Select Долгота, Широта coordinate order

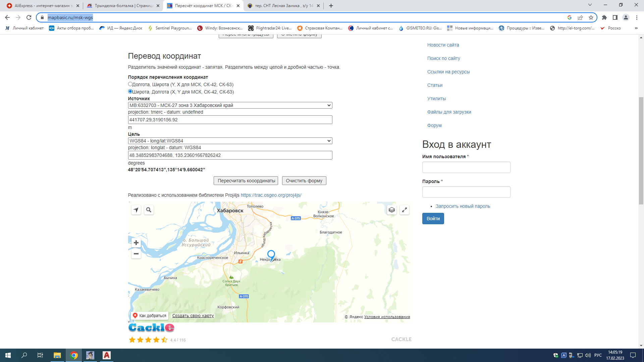130,84
